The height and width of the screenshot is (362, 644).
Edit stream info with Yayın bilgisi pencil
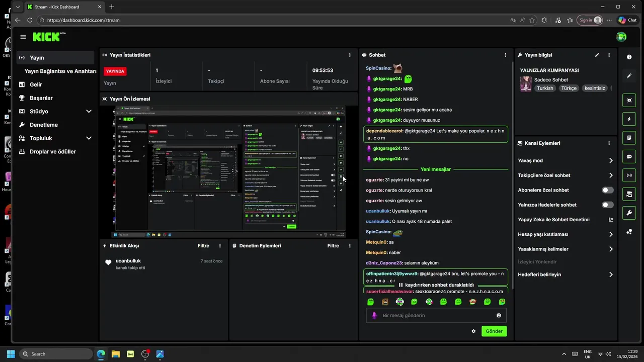pos(597,55)
